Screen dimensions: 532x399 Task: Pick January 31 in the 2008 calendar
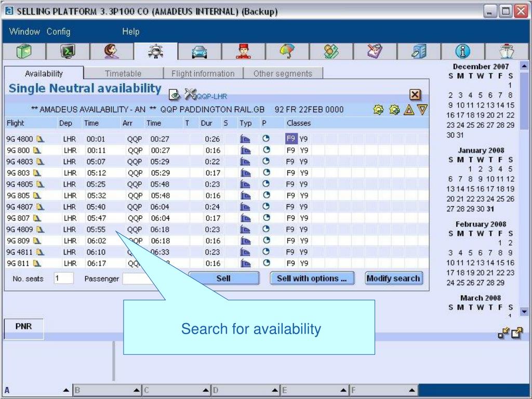pos(490,209)
